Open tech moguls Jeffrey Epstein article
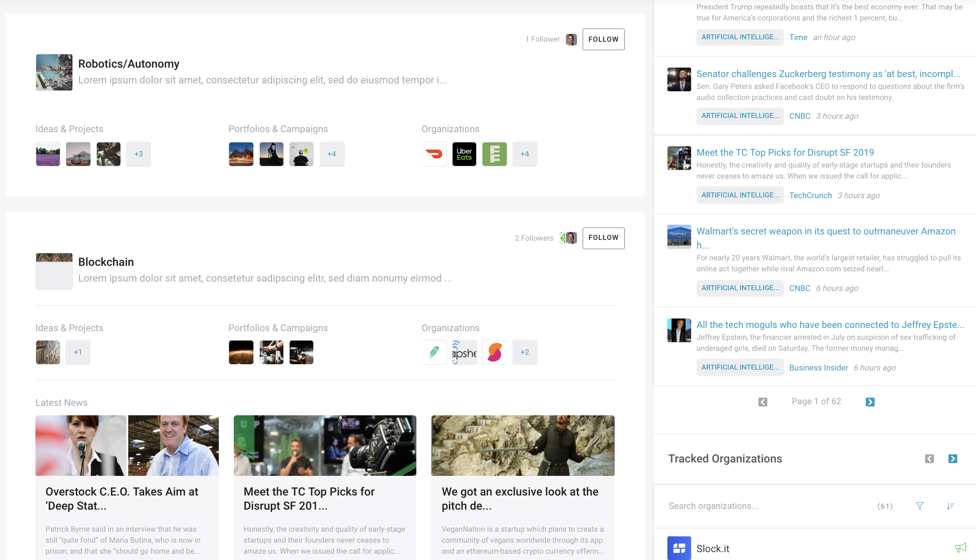This screenshot has width=976, height=560. point(830,325)
